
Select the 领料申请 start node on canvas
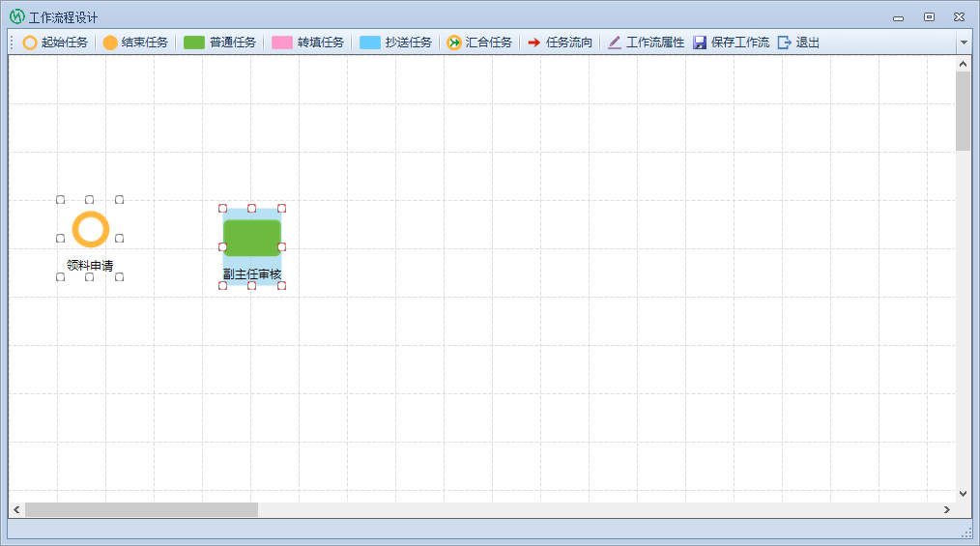pyautogui.click(x=90, y=230)
